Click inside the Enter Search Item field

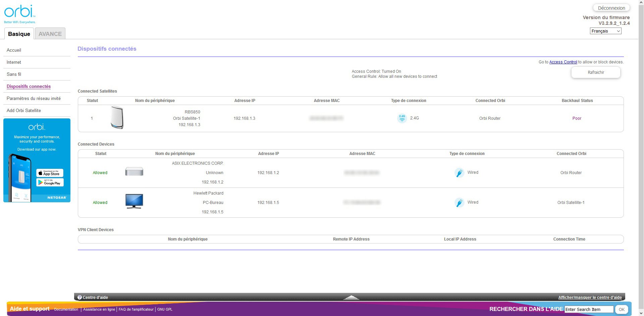click(588, 309)
